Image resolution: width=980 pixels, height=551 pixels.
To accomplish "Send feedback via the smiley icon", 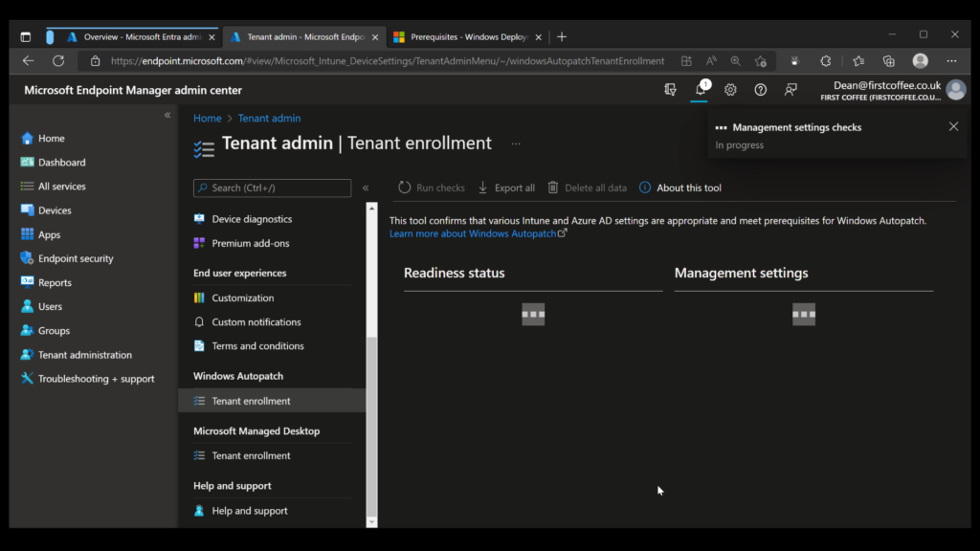I will [791, 89].
